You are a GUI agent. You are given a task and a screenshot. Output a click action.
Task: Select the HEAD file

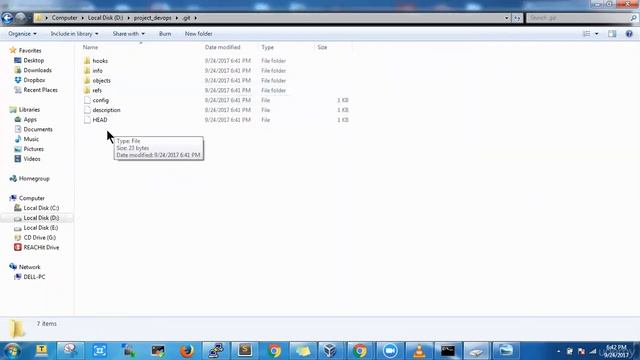[x=100, y=120]
